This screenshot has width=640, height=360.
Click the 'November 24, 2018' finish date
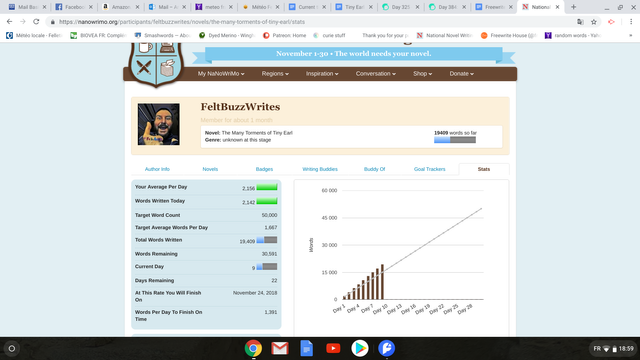[255, 293]
